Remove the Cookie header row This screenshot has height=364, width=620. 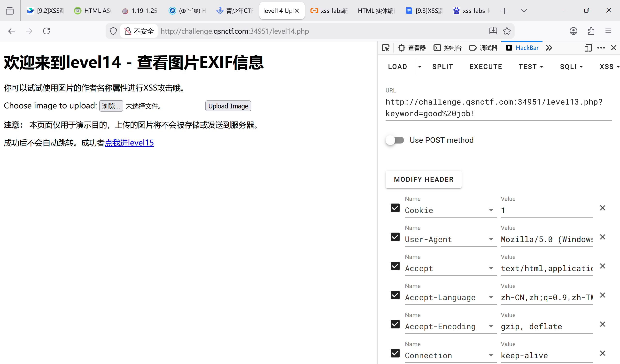point(602,208)
